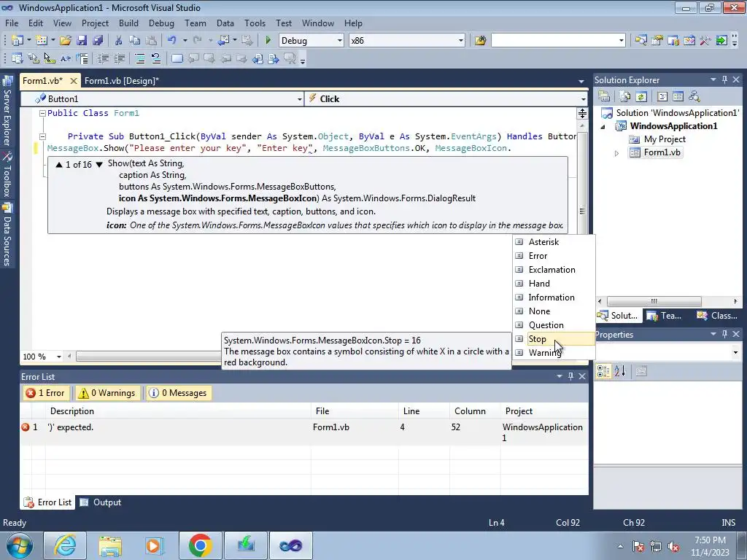This screenshot has height=560, width=747.
Task: Open Properties Window toolbar icon
Action: [657, 41]
